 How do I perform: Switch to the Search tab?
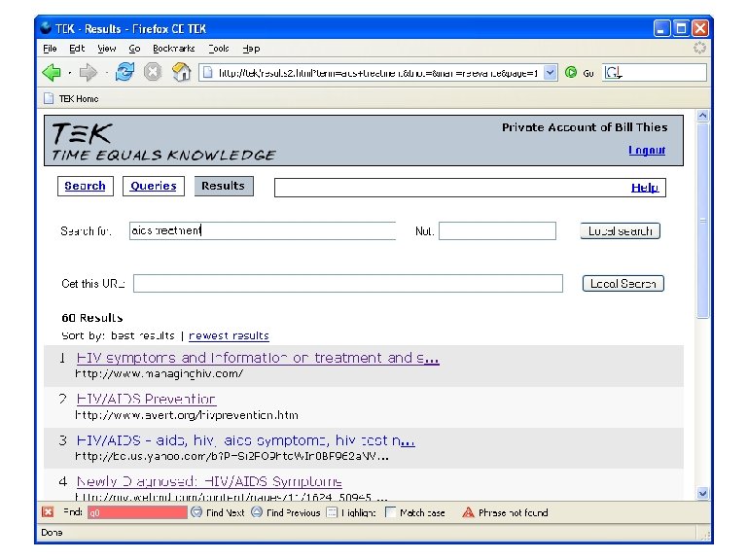coord(86,186)
